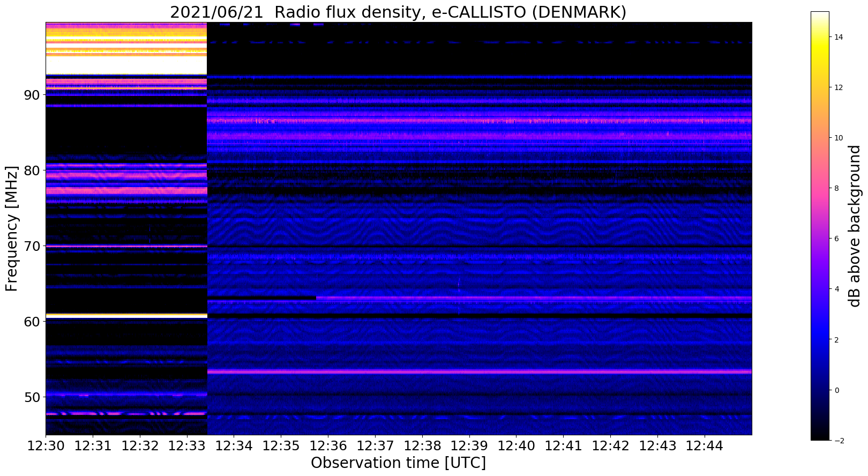Click the blue region of the colorbar near 2 dB

click(x=820, y=340)
